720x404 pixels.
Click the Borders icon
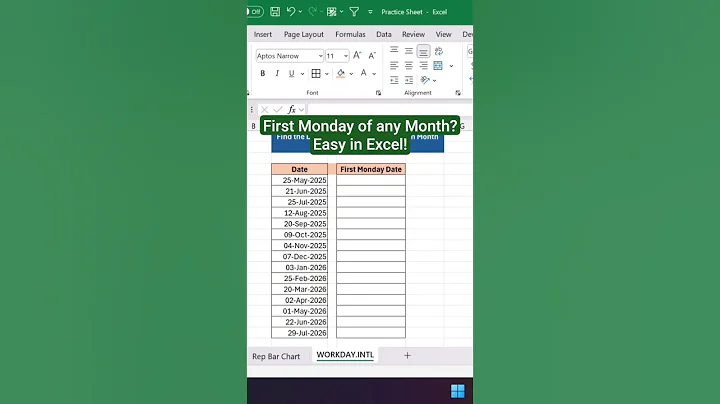[x=316, y=73]
